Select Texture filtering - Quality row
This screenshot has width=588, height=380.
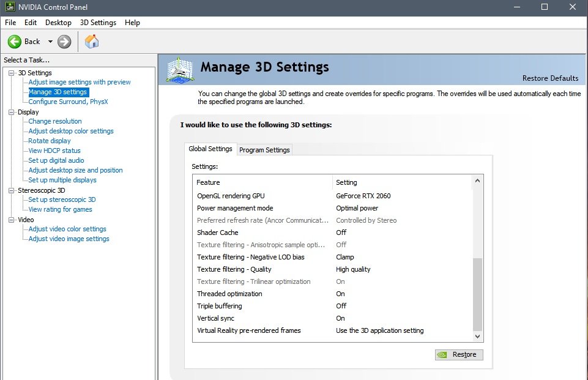pyautogui.click(x=333, y=269)
